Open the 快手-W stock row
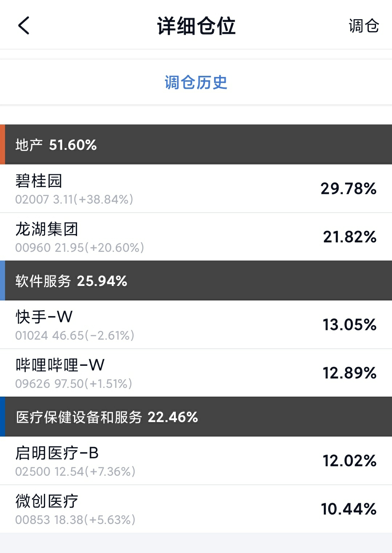 coord(109,325)
